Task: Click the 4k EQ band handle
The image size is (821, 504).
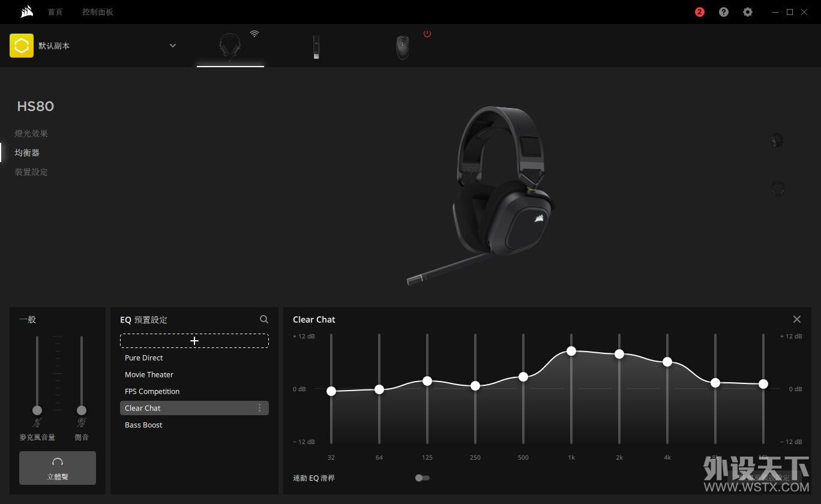Action: (x=667, y=362)
